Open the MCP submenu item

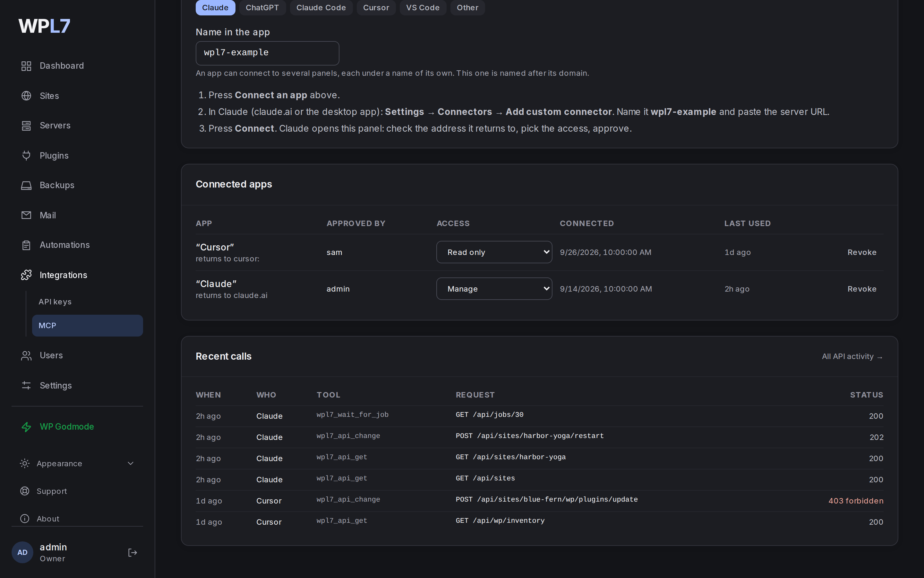[x=88, y=325]
